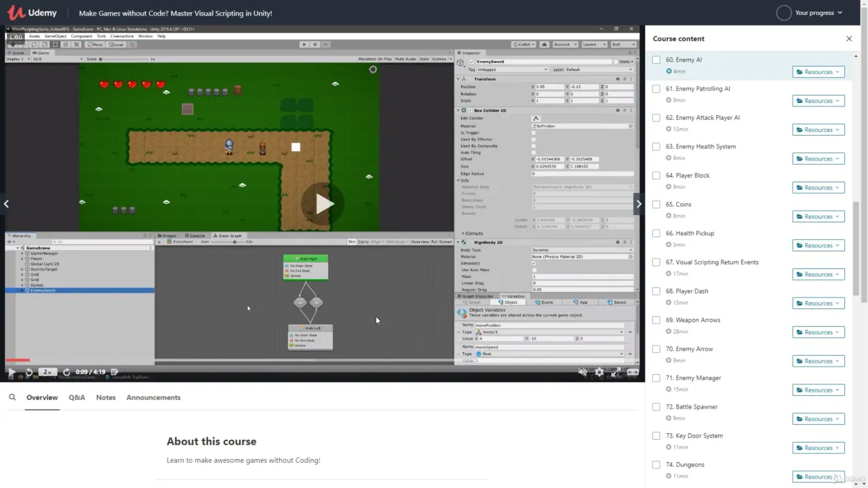The height and width of the screenshot is (488, 868).
Task: Skip the video forward five seconds
Action: tap(66, 371)
